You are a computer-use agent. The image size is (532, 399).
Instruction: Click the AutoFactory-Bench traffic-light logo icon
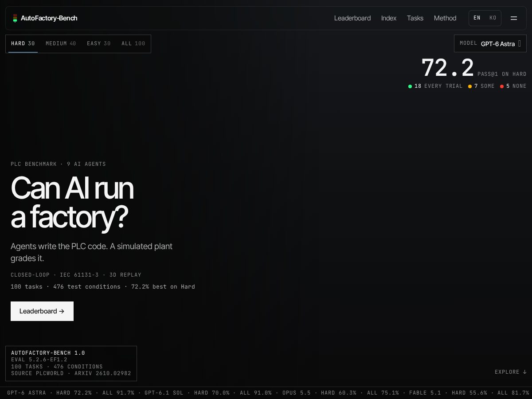point(15,18)
